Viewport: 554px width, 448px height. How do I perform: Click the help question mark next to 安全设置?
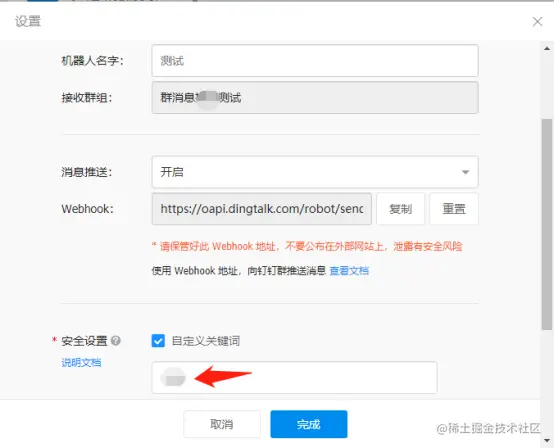coord(116,341)
